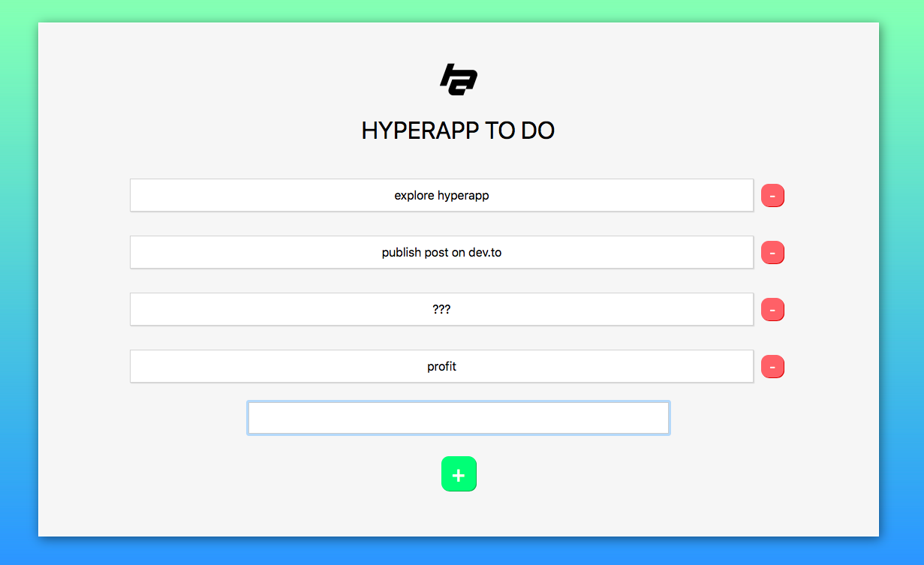Viewport: 924px width, 565px height.
Task: Remove the "explore hyperapp" todo item
Action: [x=772, y=195]
